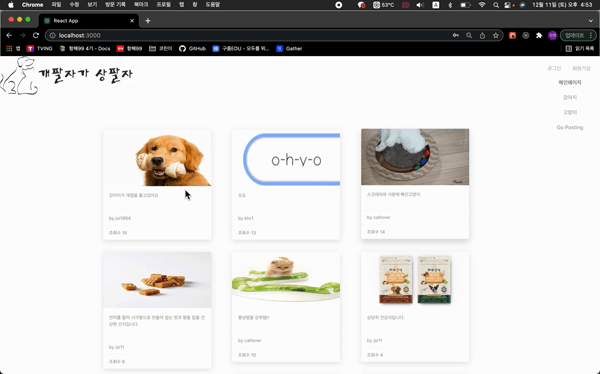Open the Chrome menu in menu bar
Image resolution: width=600 pixels, height=374 pixels.
coord(33,5)
